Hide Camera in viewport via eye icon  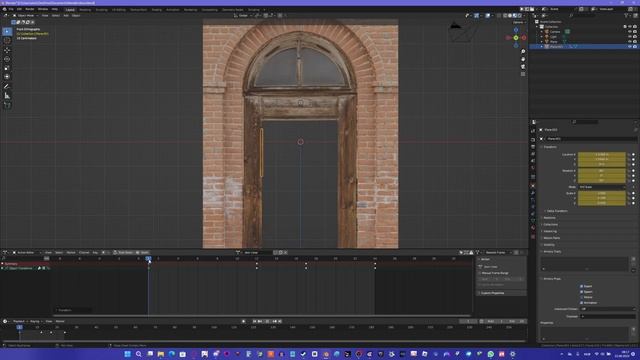pyautogui.click(x=629, y=31)
